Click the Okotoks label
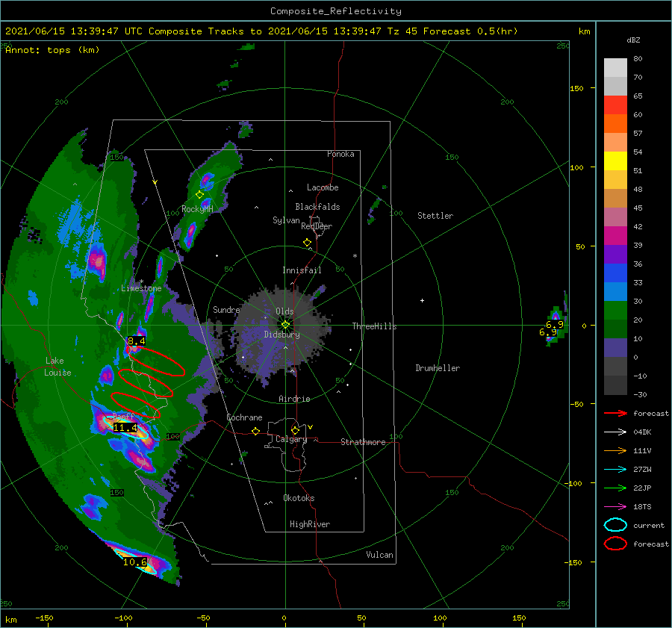The height and width of the screenshot is (628, 672). [299, 498]
